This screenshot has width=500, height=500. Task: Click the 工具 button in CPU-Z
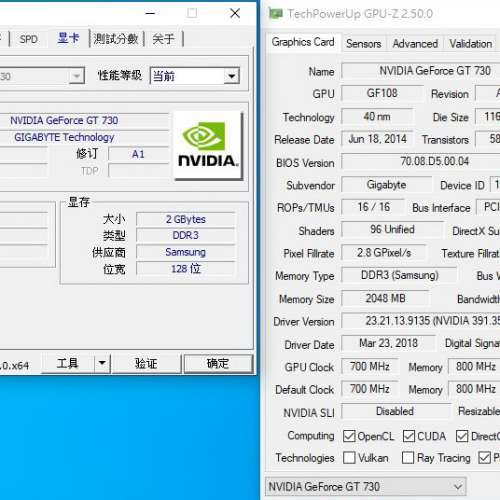(68, 363)
